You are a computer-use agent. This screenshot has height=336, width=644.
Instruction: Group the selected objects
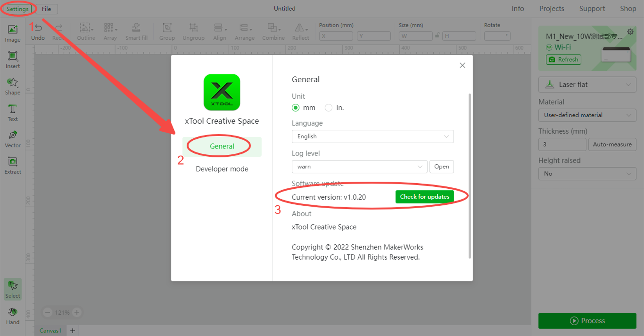tap(167, 32)
